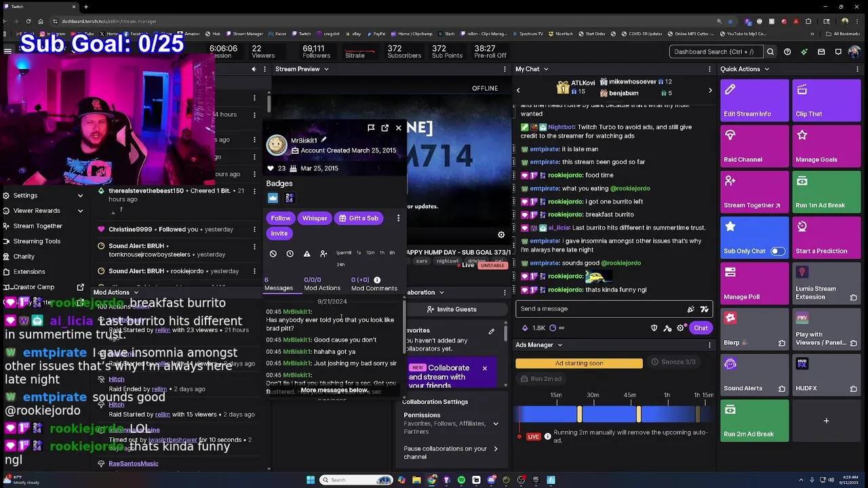Open Streaming Tools in sidebar
The width and height of the screenshot is (868, 488).
(37, 241)
